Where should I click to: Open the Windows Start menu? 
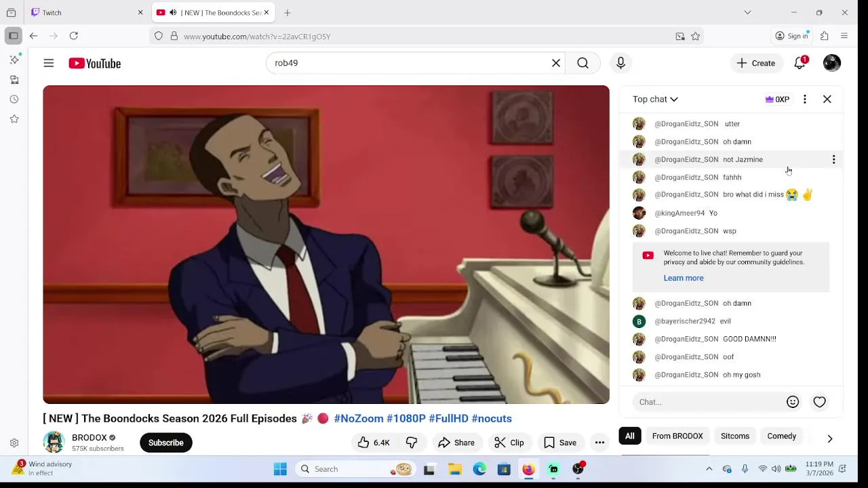coord(280,469)
